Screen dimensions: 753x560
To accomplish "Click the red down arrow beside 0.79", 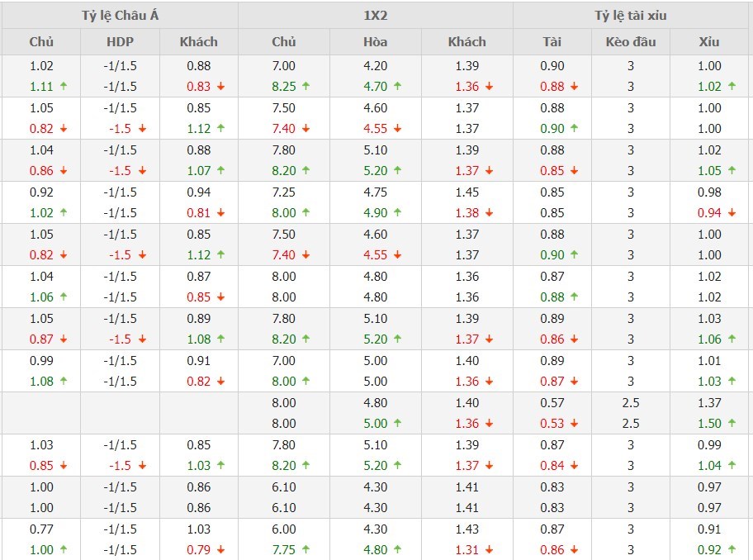I will pyautogui.click(x=220, y=550).
